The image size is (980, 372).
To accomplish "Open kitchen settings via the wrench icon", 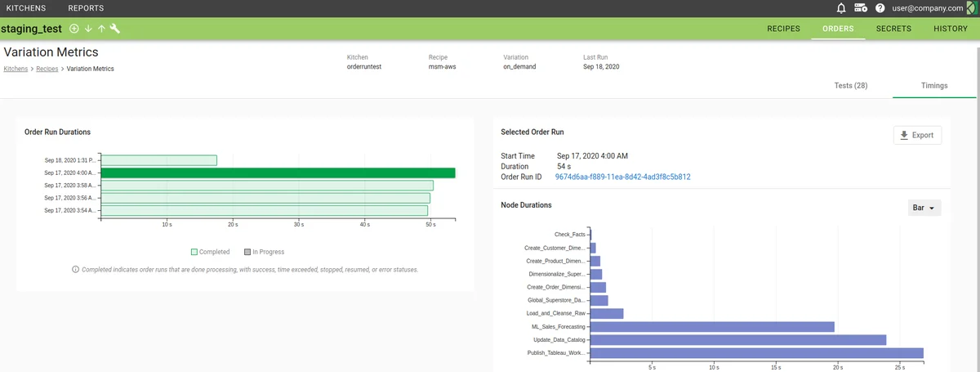I will (x=115, y=29).
